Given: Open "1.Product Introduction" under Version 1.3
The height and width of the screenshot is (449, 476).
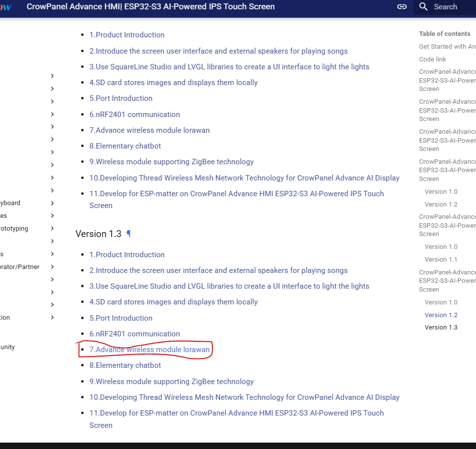Looking at the screenshot, I should (x=127, y=255).
